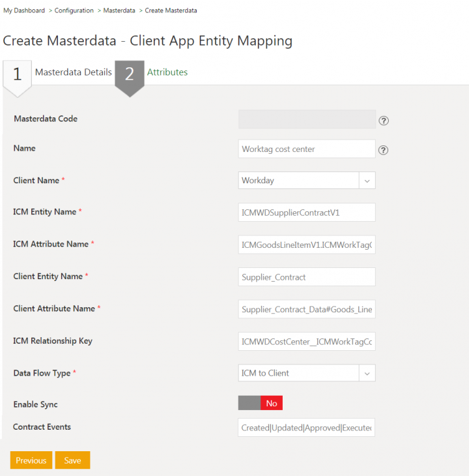Switch to the Attributes tab

point(167,72)
